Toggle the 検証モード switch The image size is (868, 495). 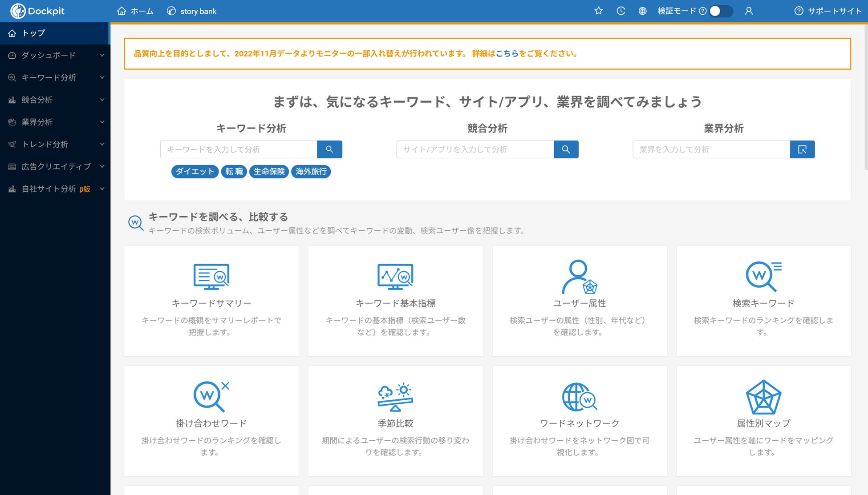point(721,11)
